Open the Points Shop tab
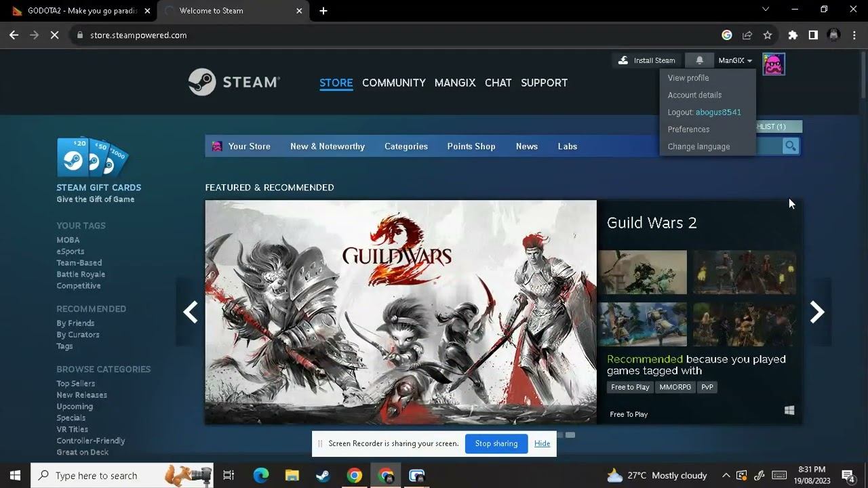The height and width of the screenshot is (488, 868). (x=471, y=146)
